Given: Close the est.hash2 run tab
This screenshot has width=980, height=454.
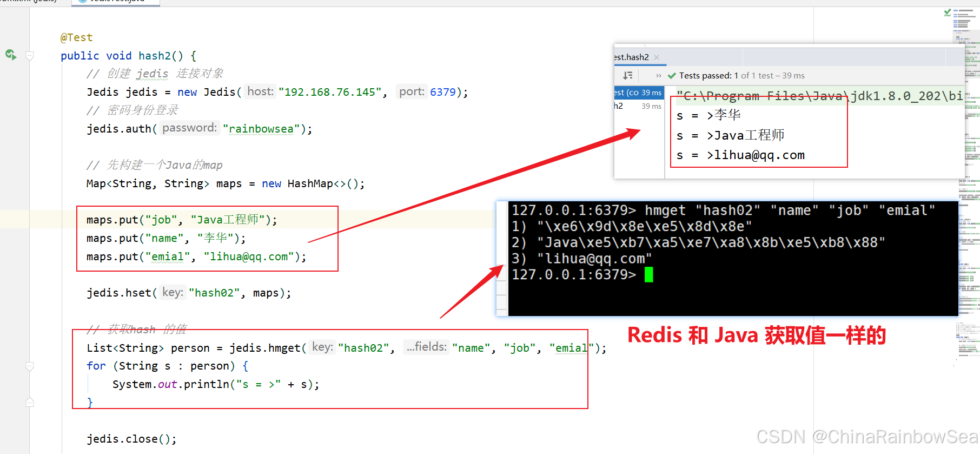Looking at the screenshot, I should 657,57.
